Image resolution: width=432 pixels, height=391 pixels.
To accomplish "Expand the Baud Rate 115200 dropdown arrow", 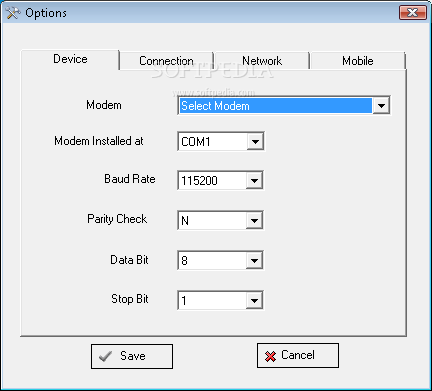I will [x=254, y=181].
